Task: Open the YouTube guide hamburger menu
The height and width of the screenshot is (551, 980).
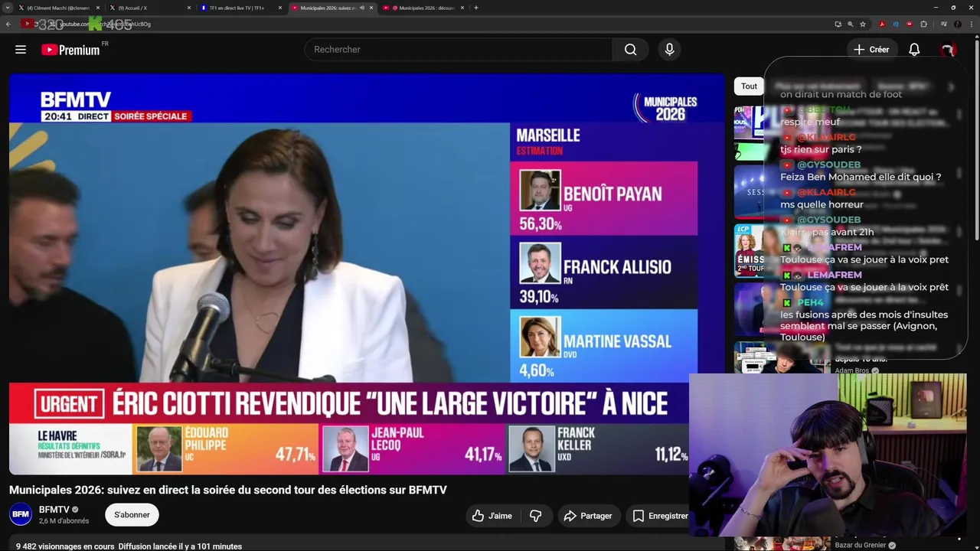Action: click(21, 50)
